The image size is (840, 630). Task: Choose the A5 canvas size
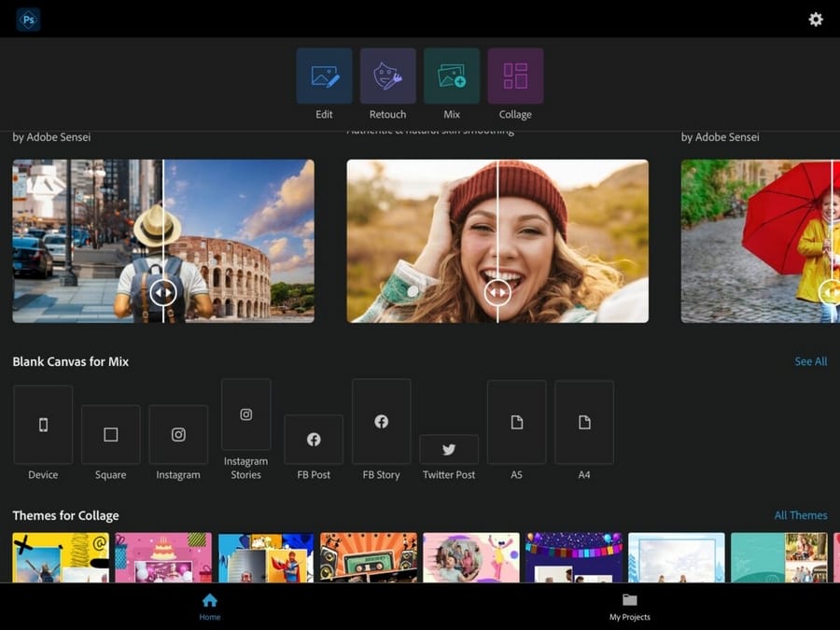click(516, 422)
